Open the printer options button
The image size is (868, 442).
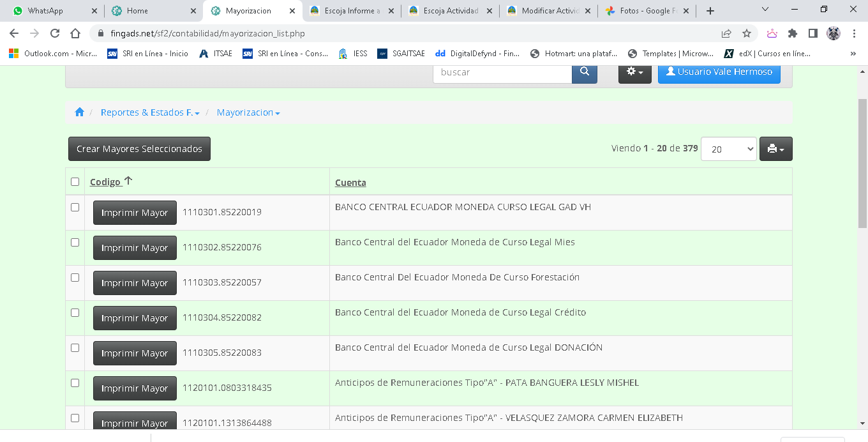pyautogui.click(x=775, y=149)
